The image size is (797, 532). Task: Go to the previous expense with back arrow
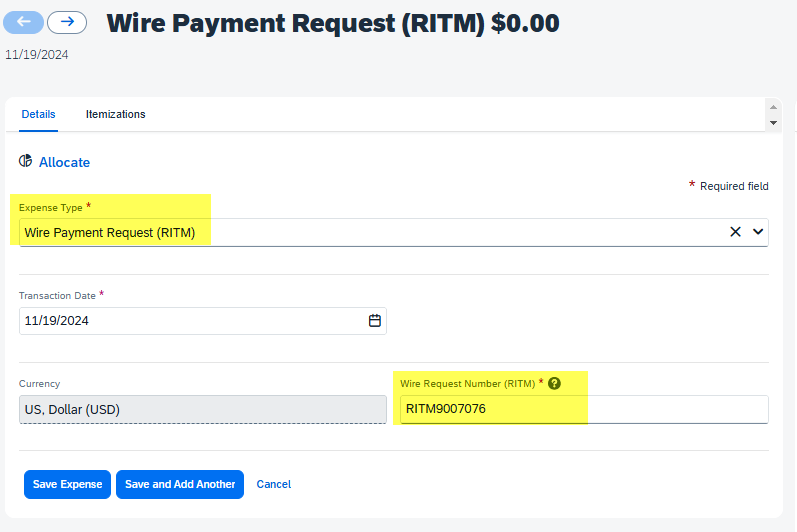click(23, 22)
